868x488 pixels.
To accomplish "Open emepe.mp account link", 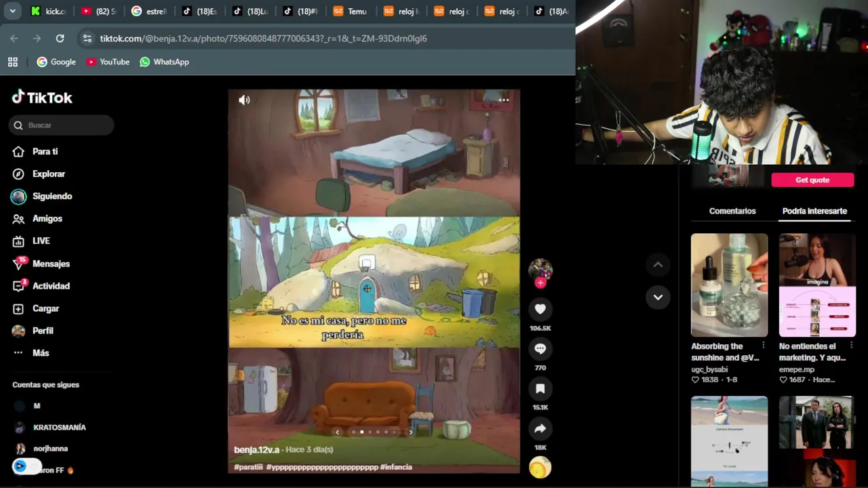I will pos(797,369).
